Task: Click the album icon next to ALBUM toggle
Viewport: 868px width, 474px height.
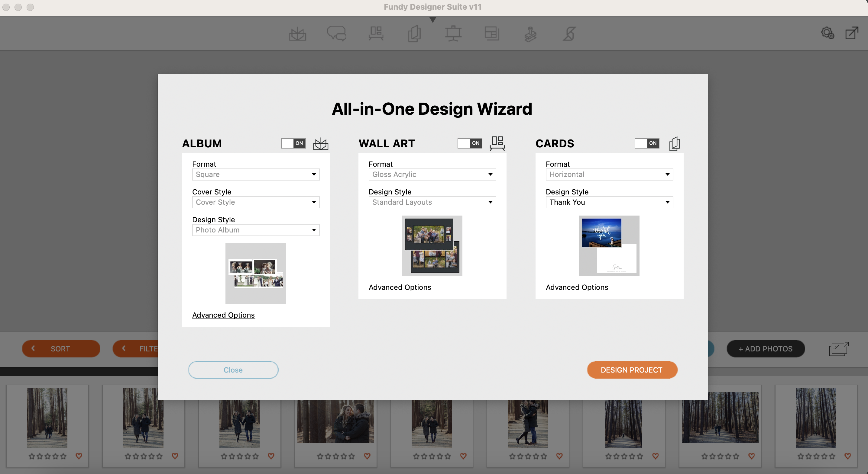Action: point(320,144)
